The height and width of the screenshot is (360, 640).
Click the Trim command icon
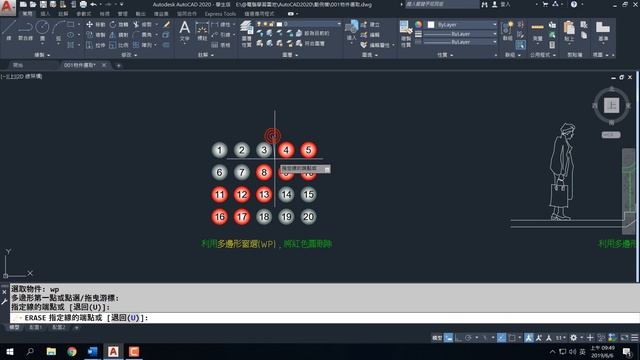pyautogui.click(x=136, y=24)
